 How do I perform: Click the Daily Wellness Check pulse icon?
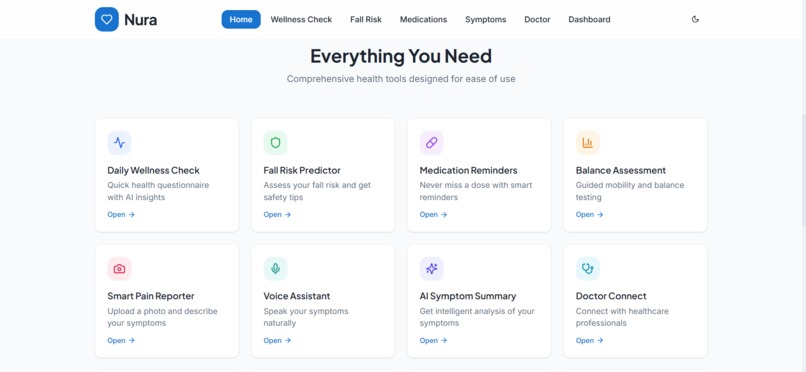tap(119, 143)
